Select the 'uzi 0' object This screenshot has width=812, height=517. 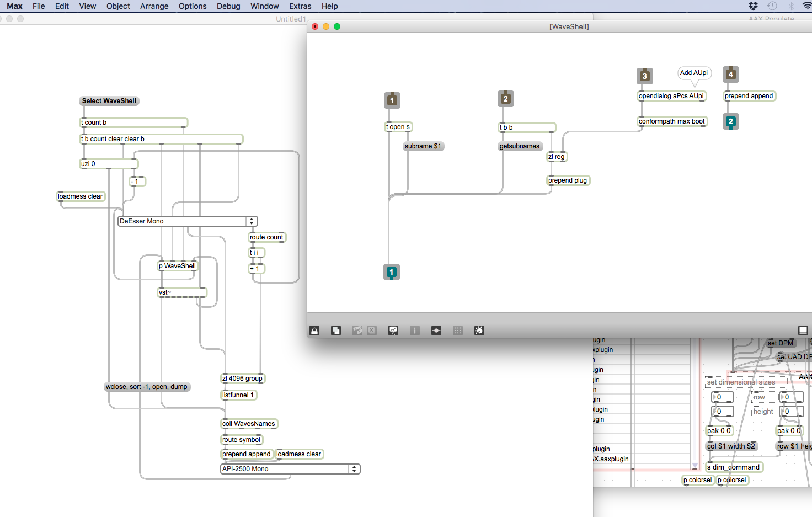pyautogui.click(x=109, y=164)
